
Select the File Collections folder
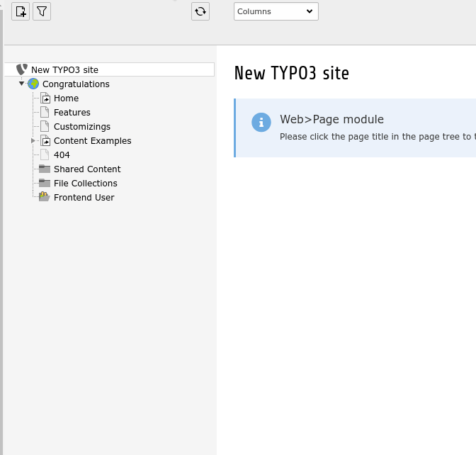tap(85, 184)
